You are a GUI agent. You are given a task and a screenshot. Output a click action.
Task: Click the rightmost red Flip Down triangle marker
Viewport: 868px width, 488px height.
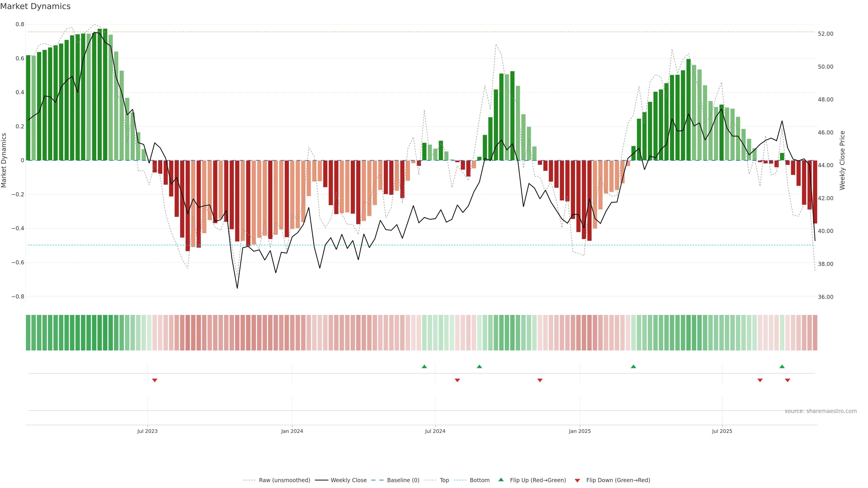[x=788, y=380]
